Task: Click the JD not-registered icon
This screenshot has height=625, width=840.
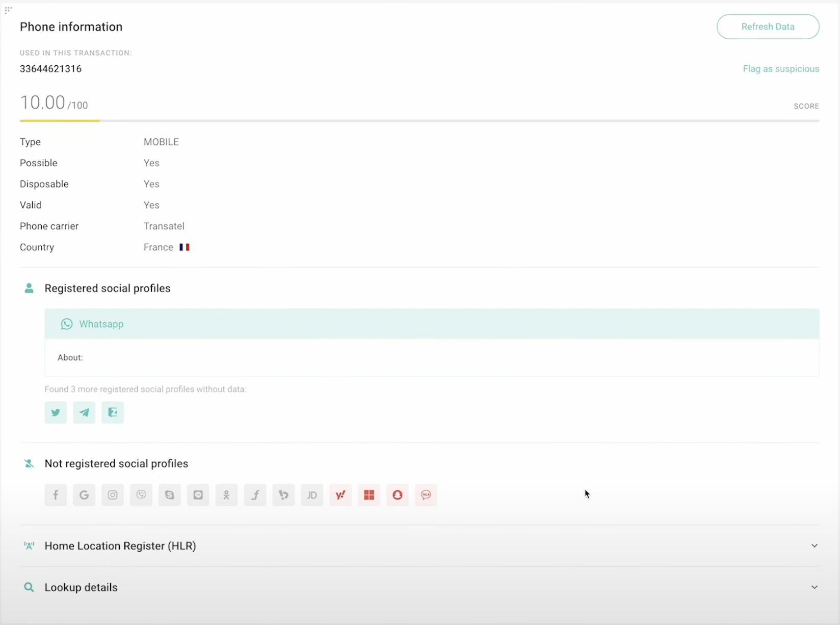Action: (312, 495)
